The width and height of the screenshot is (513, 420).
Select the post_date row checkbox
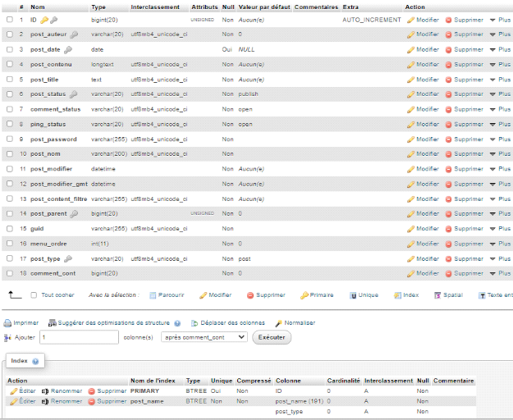(x=10, y=49)
